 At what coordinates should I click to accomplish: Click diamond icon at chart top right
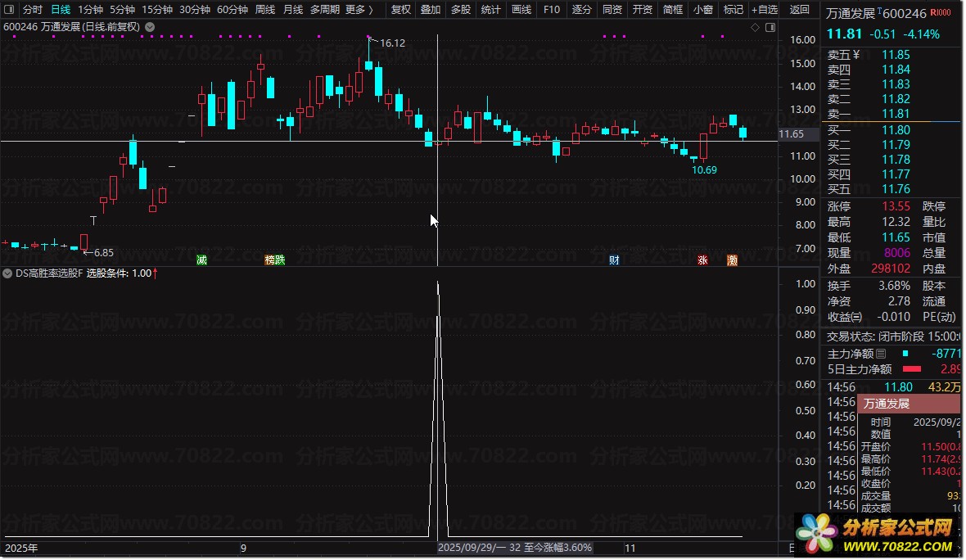pos(756,27)
